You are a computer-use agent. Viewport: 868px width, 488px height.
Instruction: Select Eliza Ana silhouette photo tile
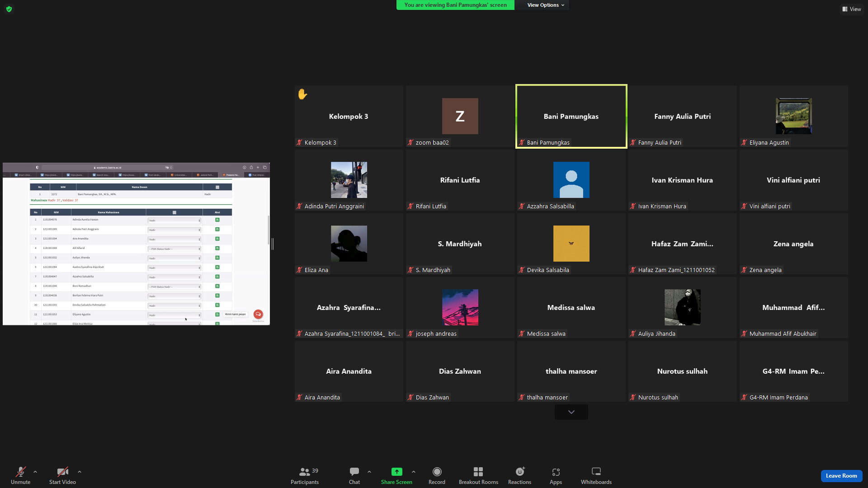tap(349, 244)
